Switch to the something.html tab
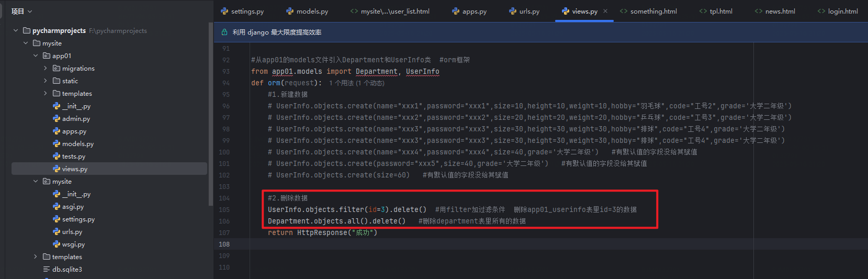 [x=648, y=11]
